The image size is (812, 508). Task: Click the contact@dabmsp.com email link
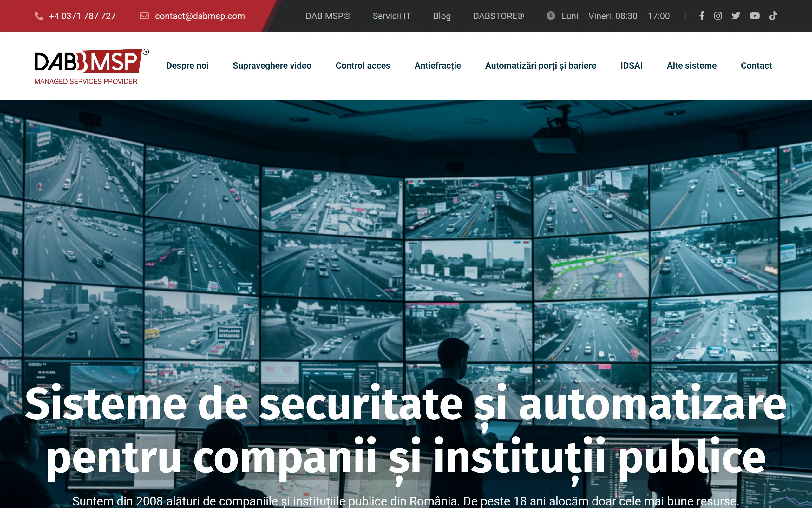click(x=200, y=16)
